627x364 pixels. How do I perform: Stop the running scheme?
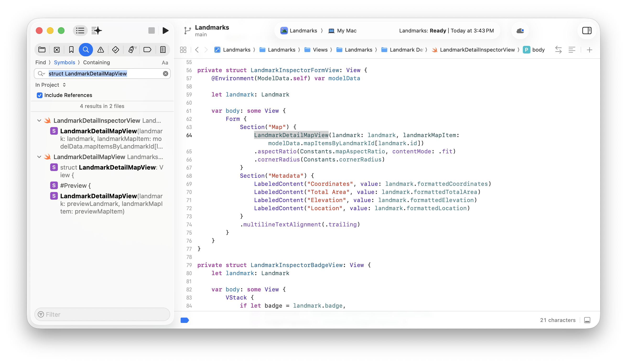[151, 31]
